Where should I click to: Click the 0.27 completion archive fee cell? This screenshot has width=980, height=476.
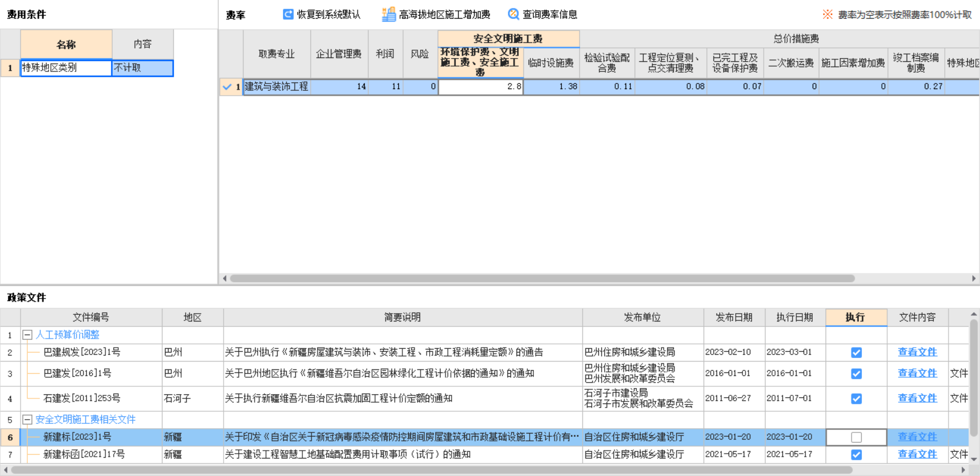pyautogui.click(x=916, y=87)
